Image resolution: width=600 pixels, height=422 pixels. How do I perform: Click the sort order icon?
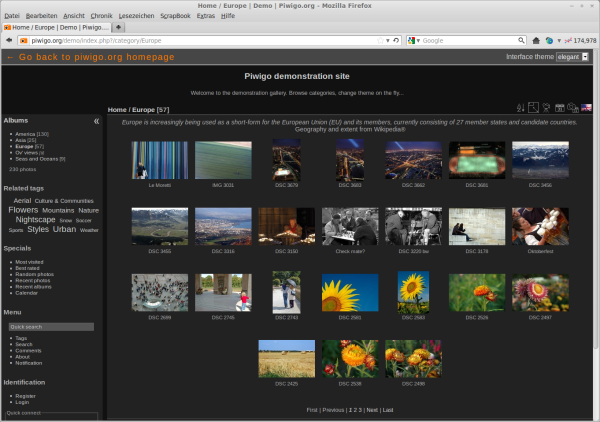click(520, 108)
